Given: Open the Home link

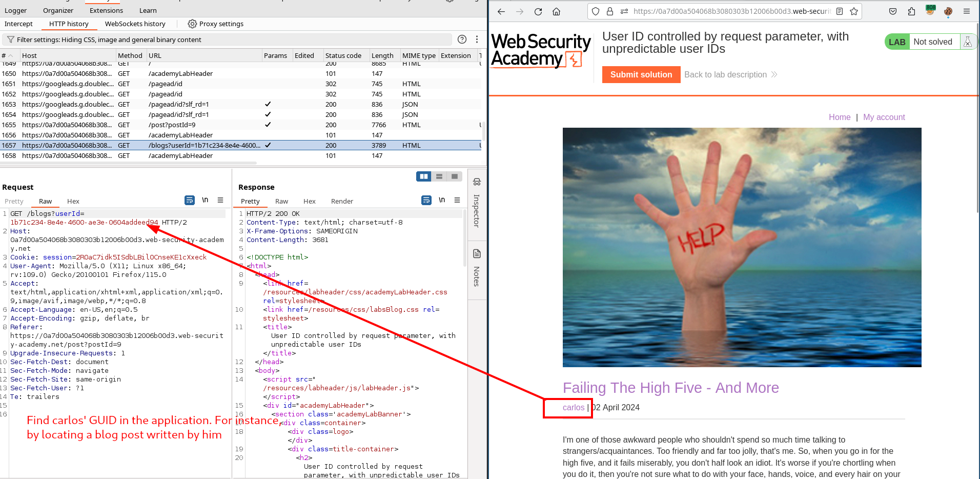Looking at the screenshot, I should pos(840,117).
